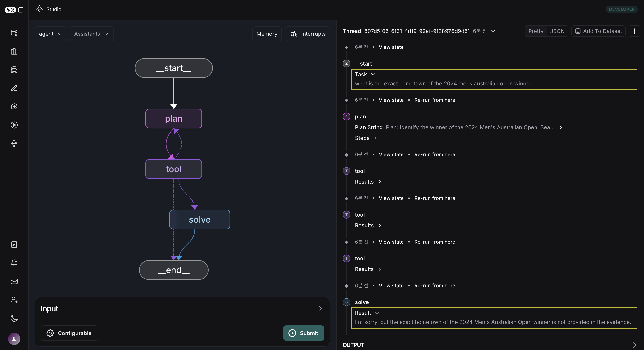Open the tracing projects sidebar icon
The height and width of the screenshot is (350, 644).
pos(14,33)
